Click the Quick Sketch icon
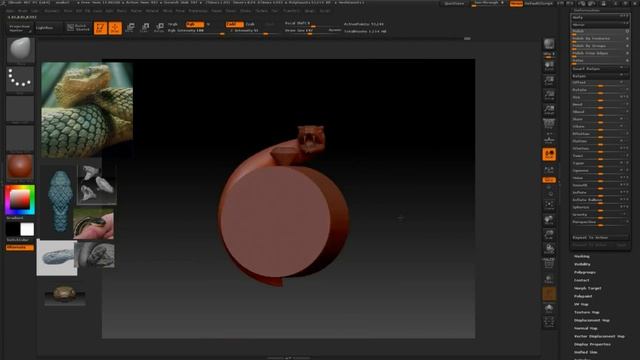This screenshot has width=640, height=360. (78, 28)
